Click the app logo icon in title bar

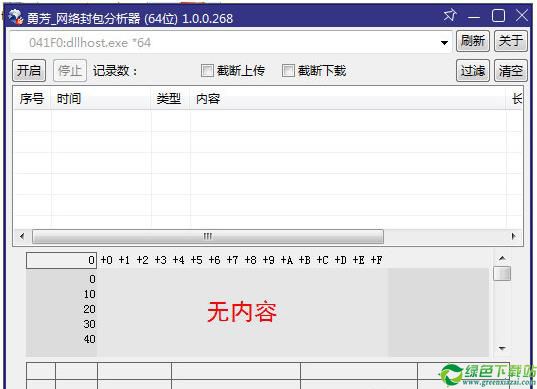pos(15,17)
